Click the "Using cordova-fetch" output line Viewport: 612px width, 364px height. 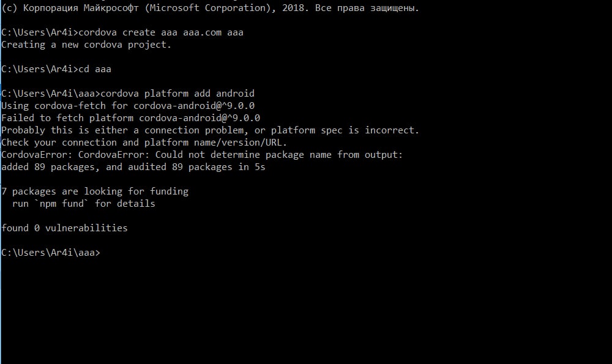click(x=128, y=106)
